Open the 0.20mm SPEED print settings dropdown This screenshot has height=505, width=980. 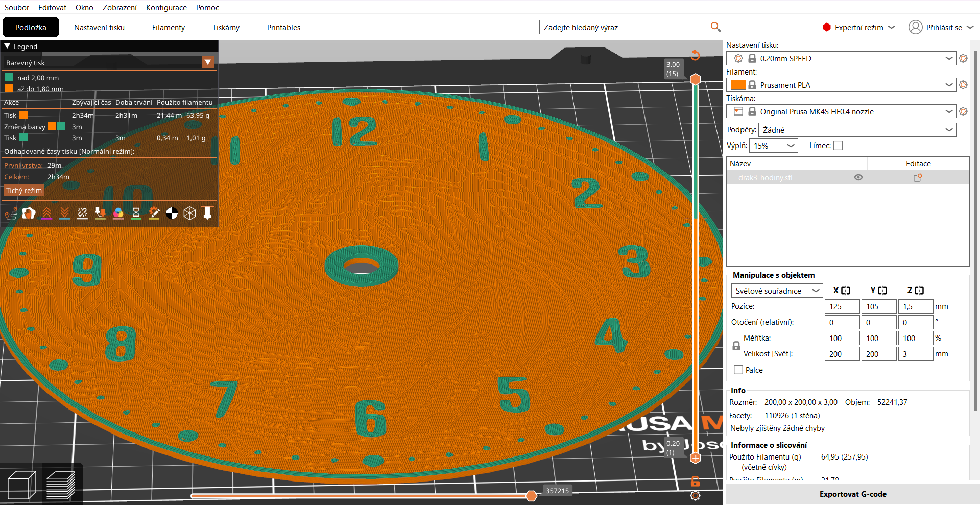(x=841, y=58)
